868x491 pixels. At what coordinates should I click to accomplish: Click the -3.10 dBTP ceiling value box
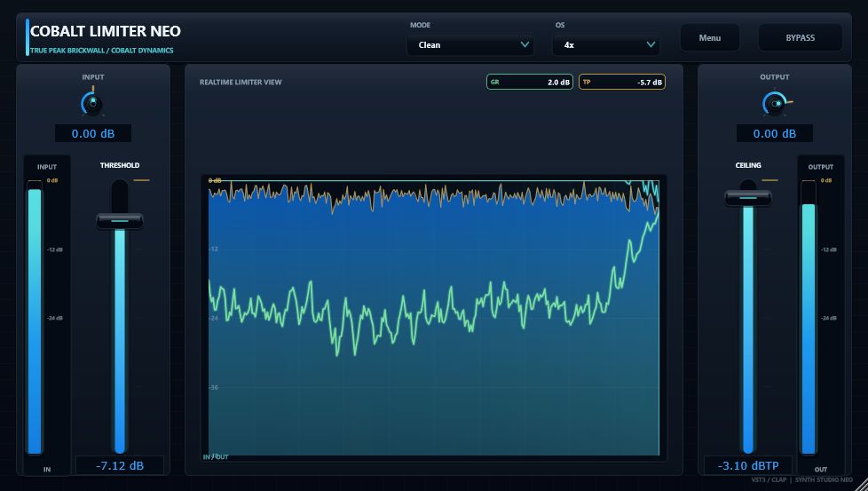(748, 465)
